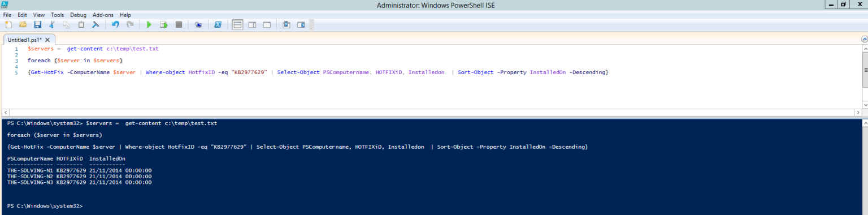Click the New Script icon
Image resolution: width=868 pixels, height=215 pixels.
8,24
